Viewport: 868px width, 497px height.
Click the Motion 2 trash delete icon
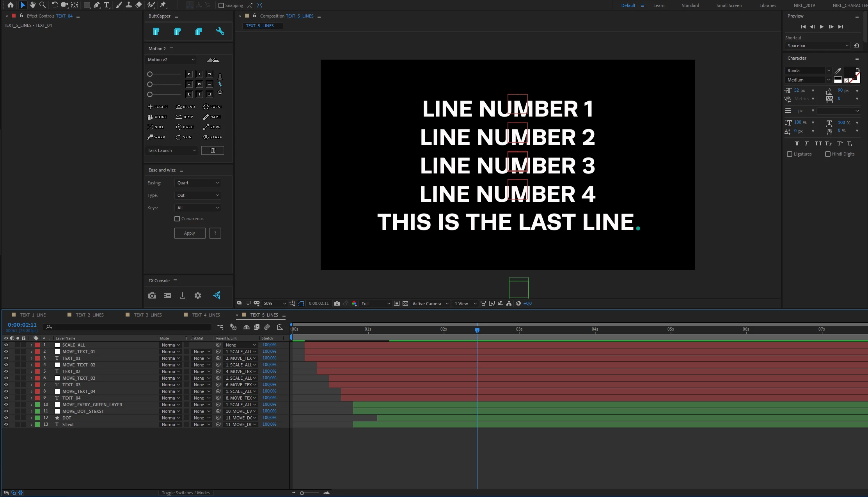point(213,150)
